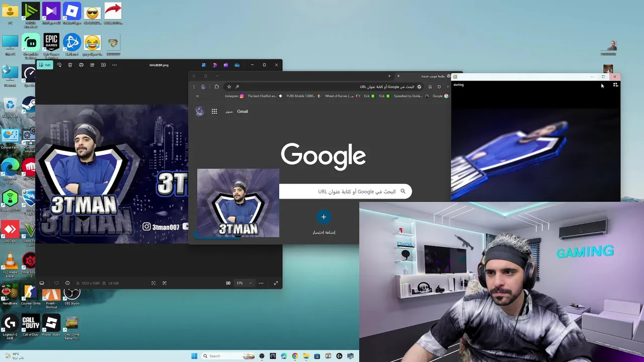This screenshot has height=362, width=644.
Task: Open Call of Duty desktop shortcut
Action: coord(30,325)
